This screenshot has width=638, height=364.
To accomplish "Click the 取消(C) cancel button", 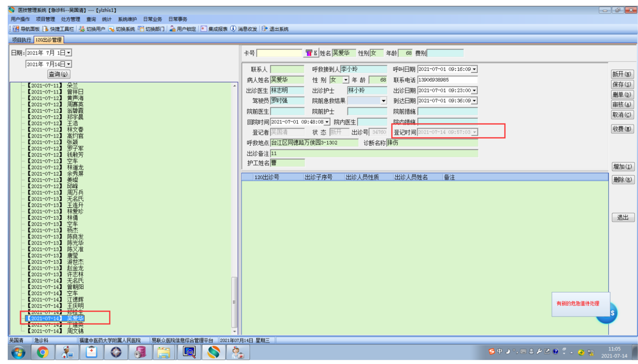I will pos(622,115).
